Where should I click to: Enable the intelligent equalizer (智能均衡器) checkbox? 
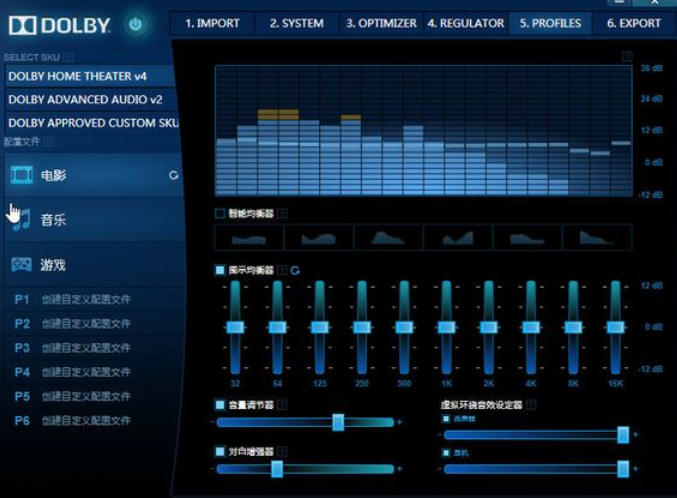coord(220,213)
